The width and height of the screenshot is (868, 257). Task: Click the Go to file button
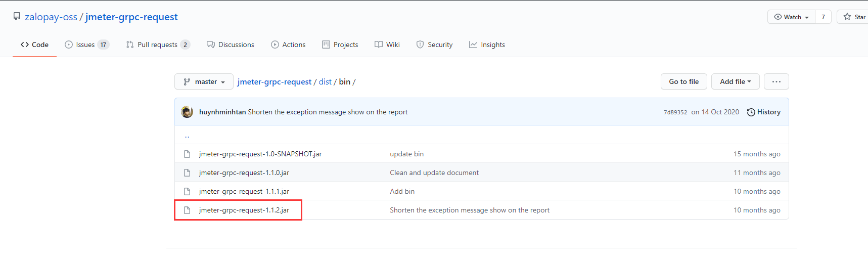pos(683,81)
